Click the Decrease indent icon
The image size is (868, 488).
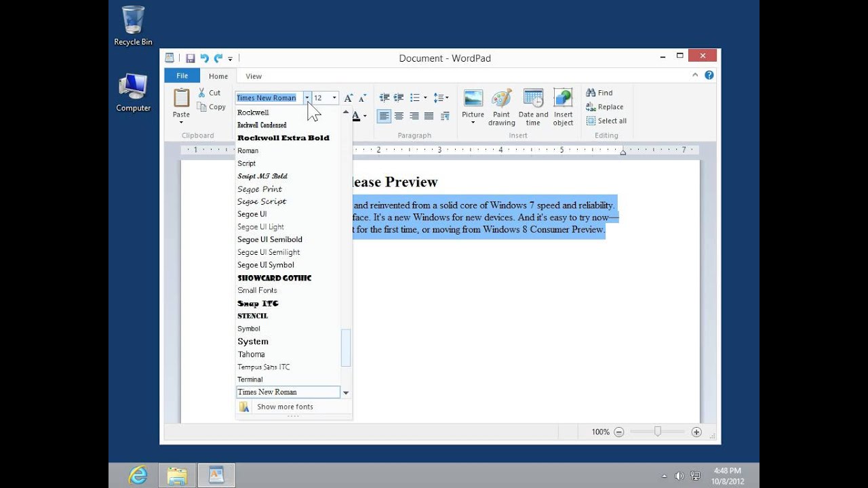click(x=384, y=98)
